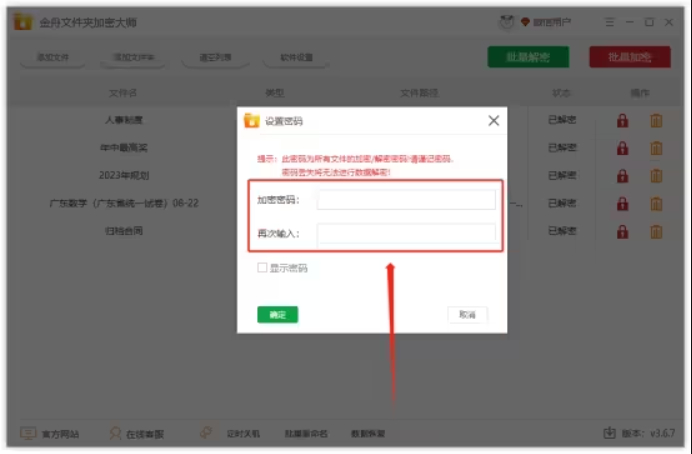Remove 2023年规划 with its trash icon
The image size is (692, 454).
656,176
